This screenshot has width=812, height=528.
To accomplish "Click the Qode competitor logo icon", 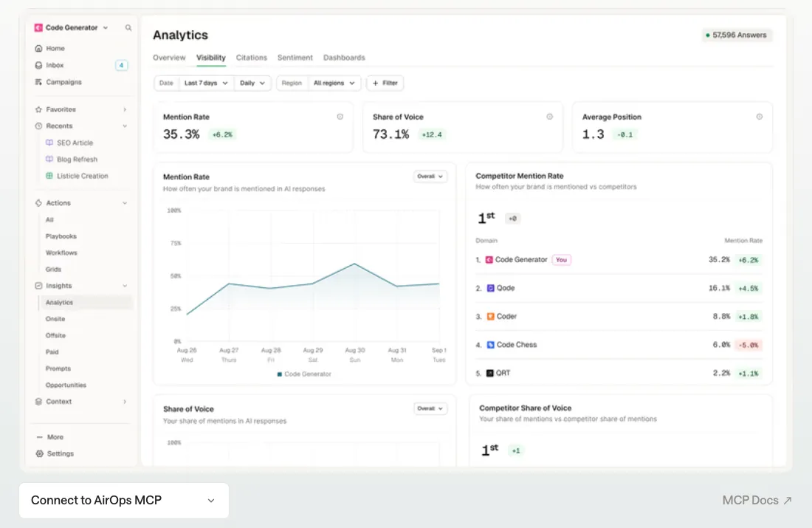I will [x=490, y=288].
